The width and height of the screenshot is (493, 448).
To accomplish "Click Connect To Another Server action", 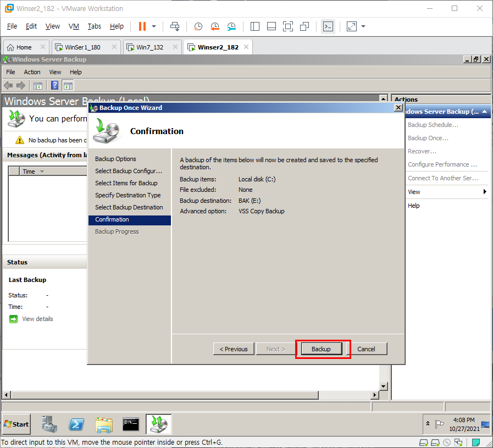I will [x=442, y=178].
